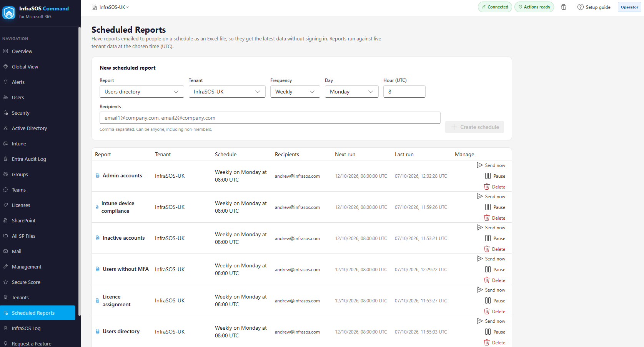The width and height of the screenshot is (644, 347).
Task: Send the Intune device compliance report now
Action: pos(491,196)
